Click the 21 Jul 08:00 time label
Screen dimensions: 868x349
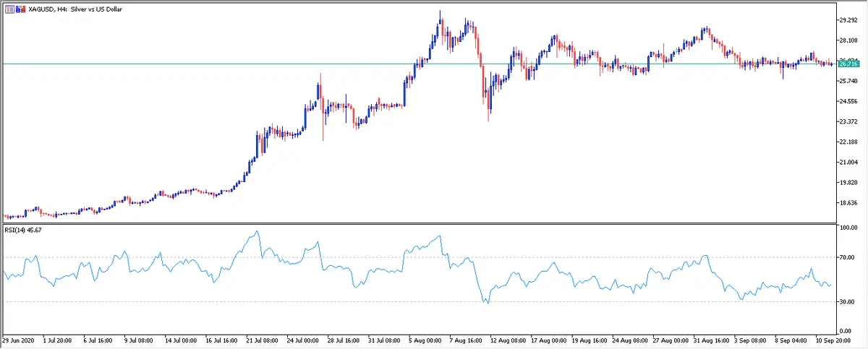click(x=262, y=339)
